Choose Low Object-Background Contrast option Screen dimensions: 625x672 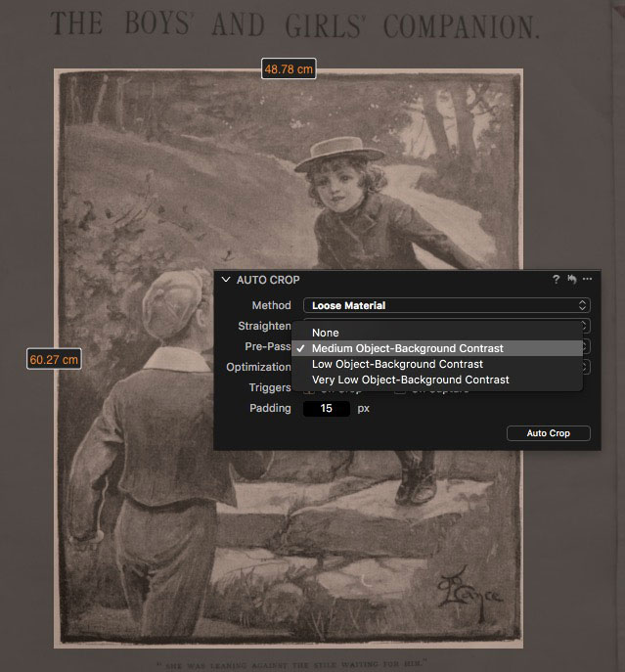point(437,364)
